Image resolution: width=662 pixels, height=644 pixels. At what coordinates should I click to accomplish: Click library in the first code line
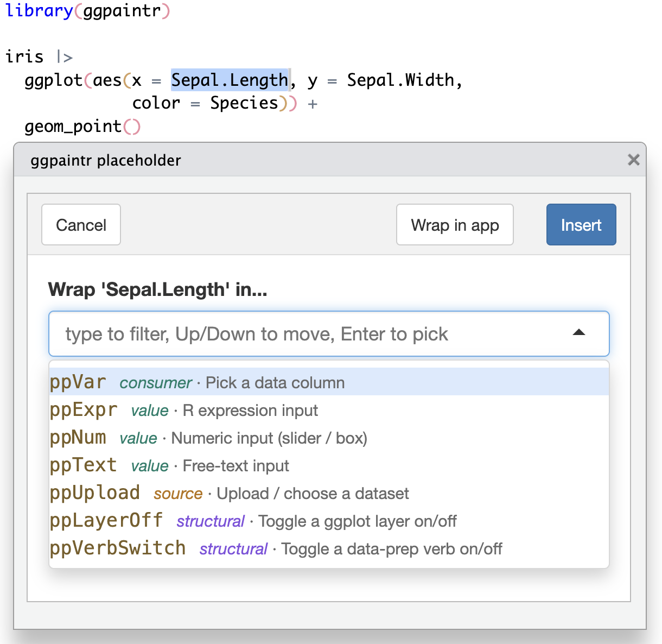pos(39,10)
